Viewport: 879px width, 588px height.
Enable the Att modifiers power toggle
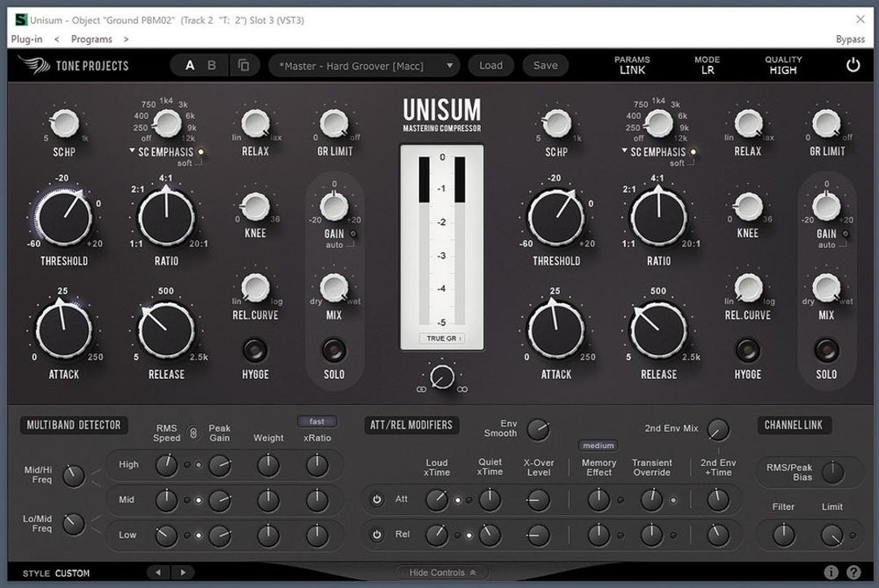click(x=376, y=499)
